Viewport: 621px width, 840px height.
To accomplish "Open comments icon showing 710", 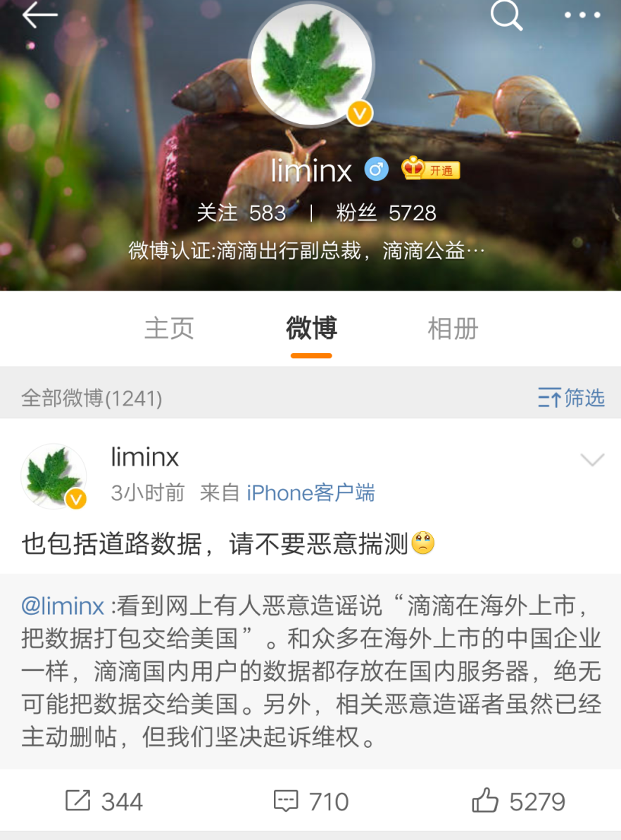I will (311, 801).
